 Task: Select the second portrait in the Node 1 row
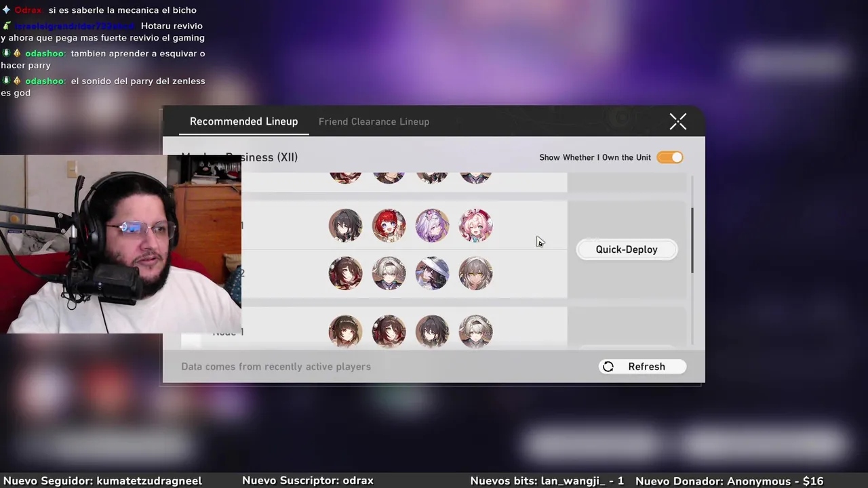click(x=389, y=331)
